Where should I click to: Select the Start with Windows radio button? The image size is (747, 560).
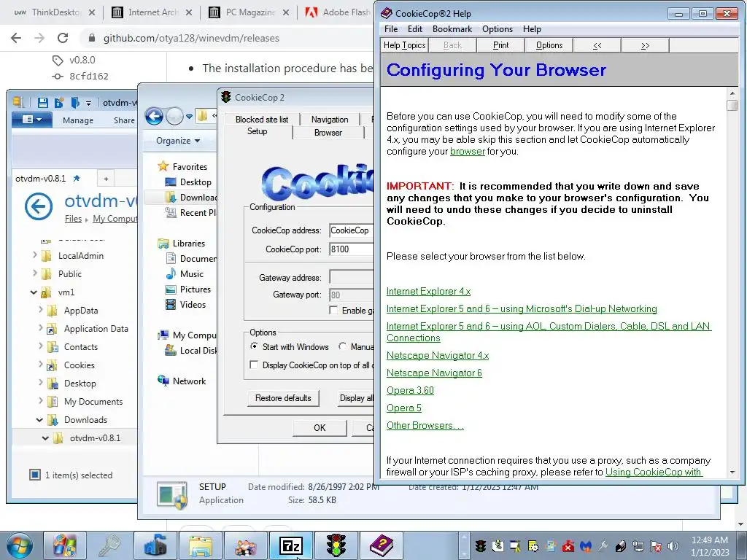pos(255,346)
